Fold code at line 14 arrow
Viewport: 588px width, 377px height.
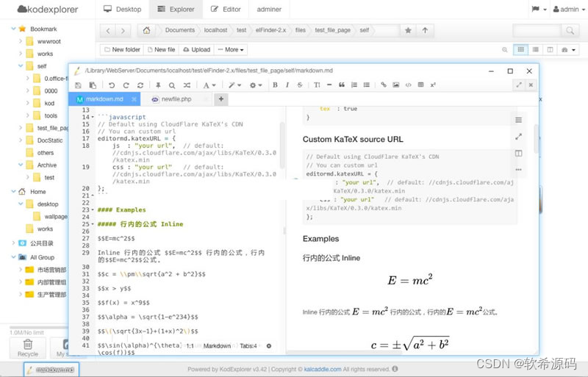tap(93, 117)
